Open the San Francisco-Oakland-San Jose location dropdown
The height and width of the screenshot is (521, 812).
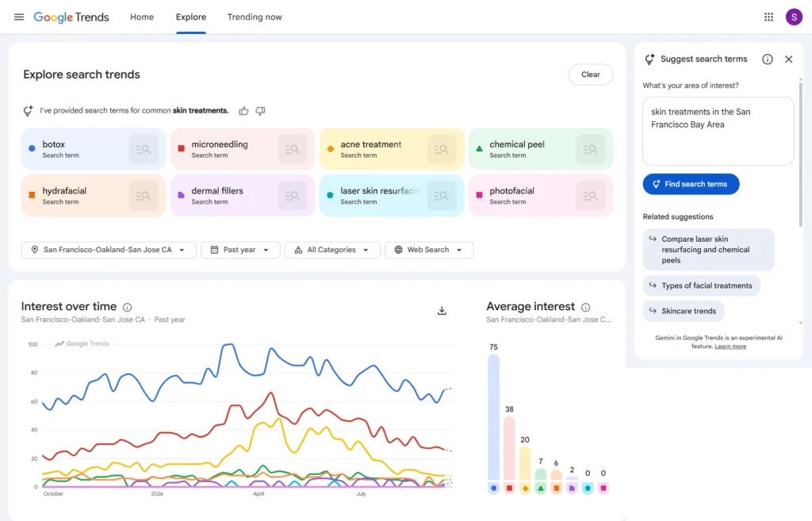pos(109,250)
